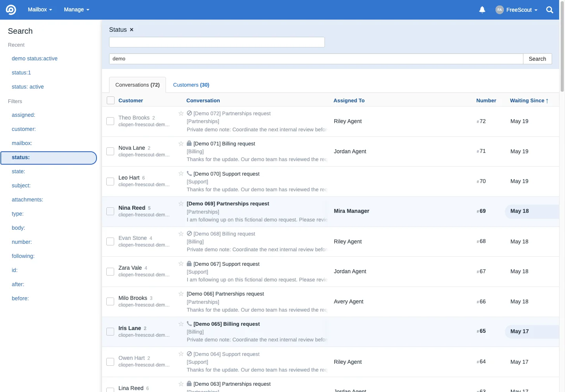The image size is (565, 392).
Task: Click the FA user avatar
Action: 499,10
